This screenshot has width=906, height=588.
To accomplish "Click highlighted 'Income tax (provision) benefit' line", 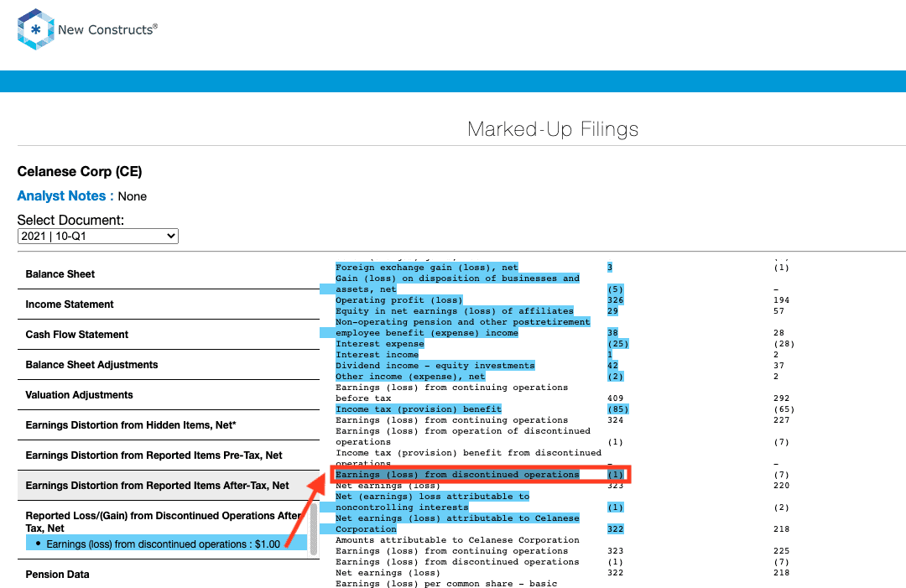I will pyautogui.click(x=419, y=409).
